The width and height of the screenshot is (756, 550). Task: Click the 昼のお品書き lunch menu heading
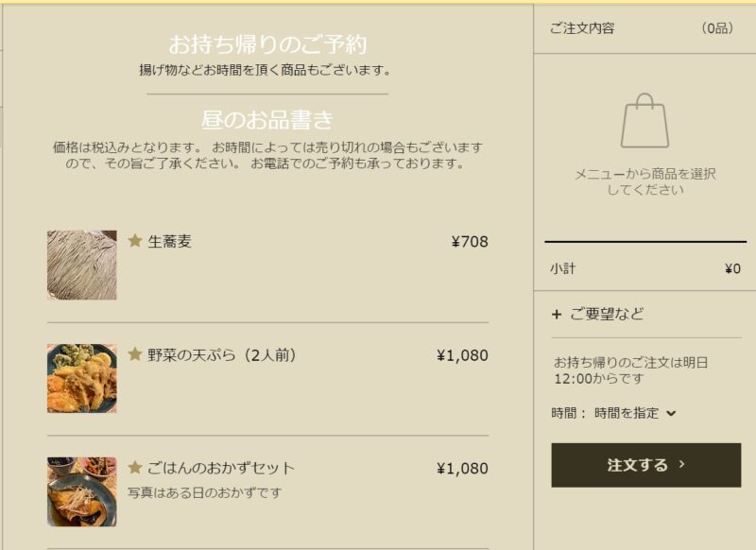267,120
